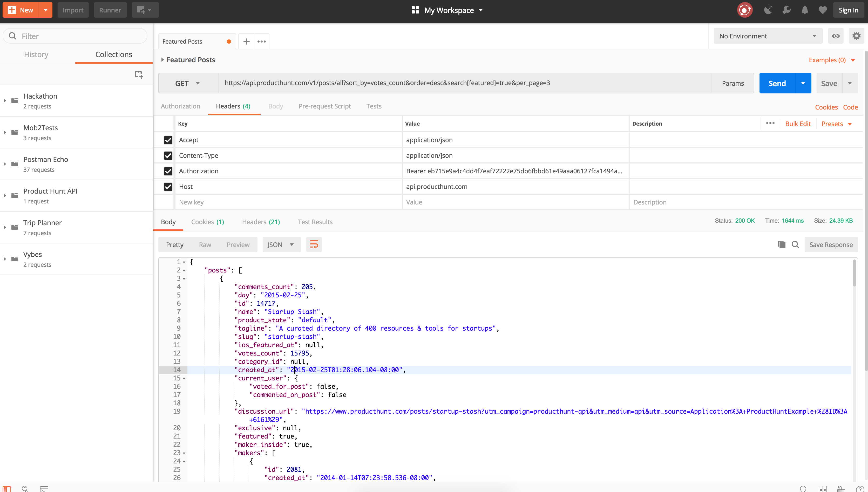Image resolution: width=868 pixels, height=492 pixels.
Task: Copy response body to clipboard icon
Action: click(782, 244)
